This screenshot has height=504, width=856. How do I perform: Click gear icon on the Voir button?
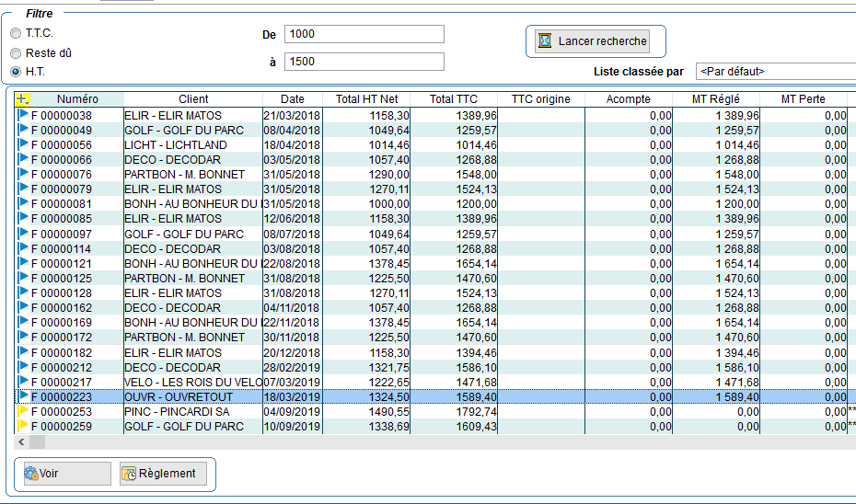[31, 474]
